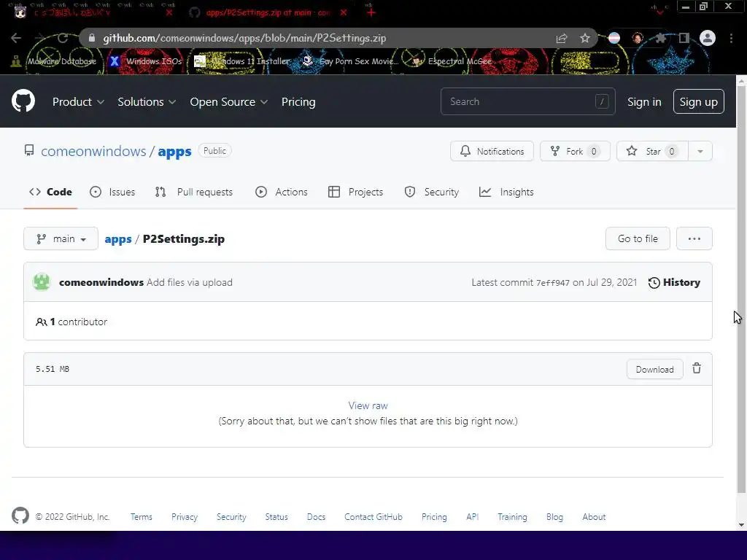Toggle the browser side panel icon
This screenshot has width=747, height=560.
click(x=684, y=38)
